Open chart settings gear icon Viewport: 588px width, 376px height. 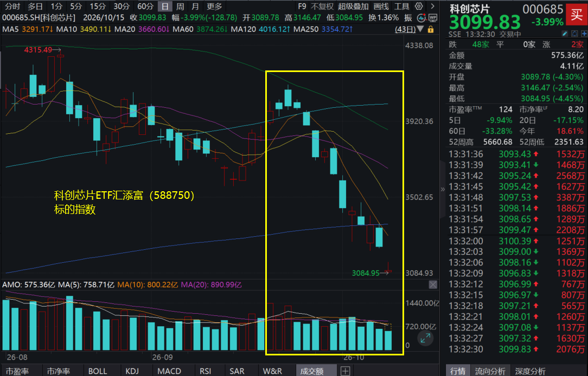[419, 7]
